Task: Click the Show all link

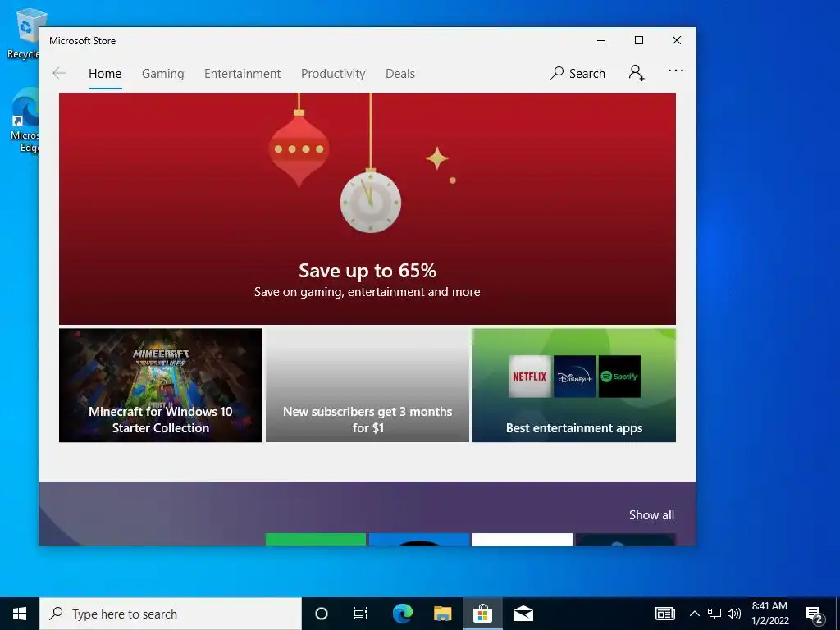Action: [x=651, y=515]
